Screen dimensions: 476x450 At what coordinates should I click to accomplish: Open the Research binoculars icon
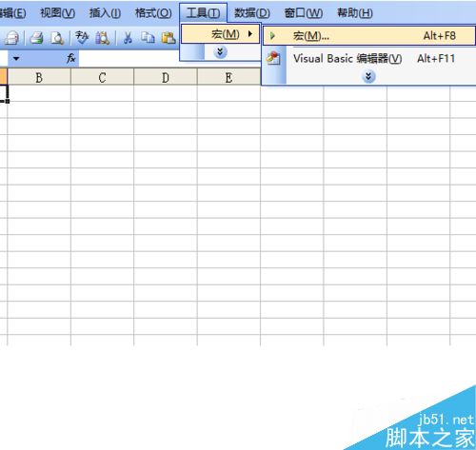pos(103,38)
